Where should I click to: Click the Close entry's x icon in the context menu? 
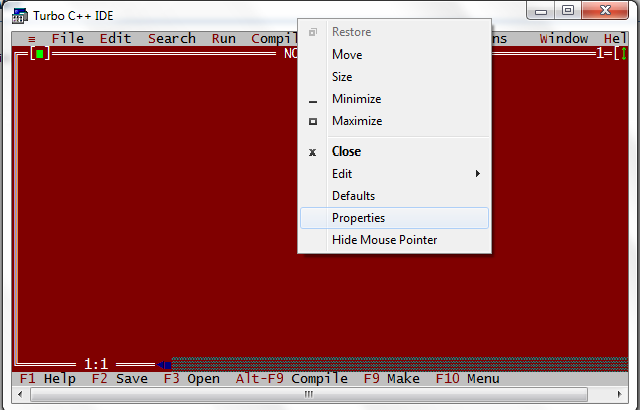tap(313, 152)
